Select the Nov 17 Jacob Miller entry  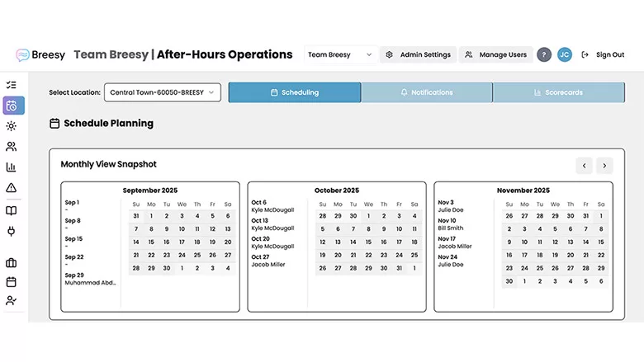click(x=455, y=242)
